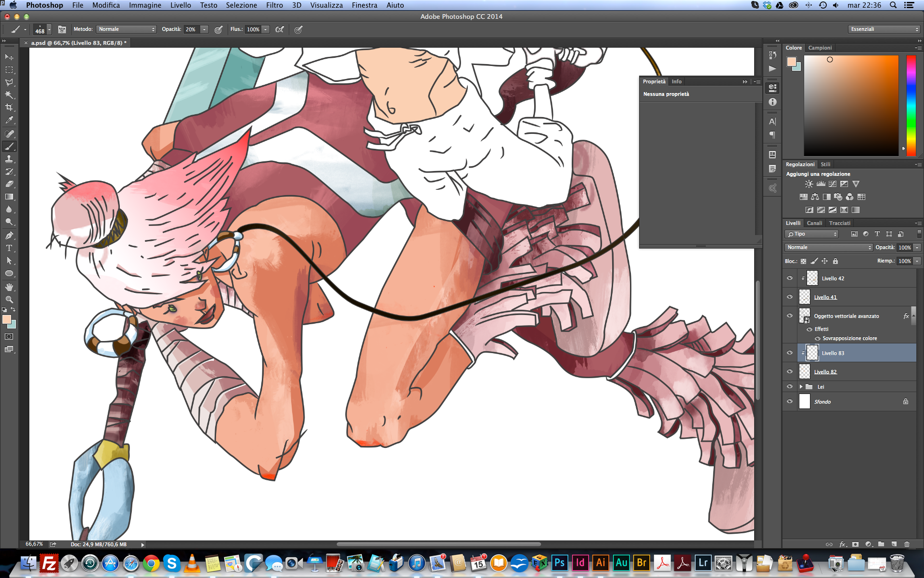This screenshot has height=578, width=924.
Task: Select the Clone Stamp tool
Action: point(9,158)
